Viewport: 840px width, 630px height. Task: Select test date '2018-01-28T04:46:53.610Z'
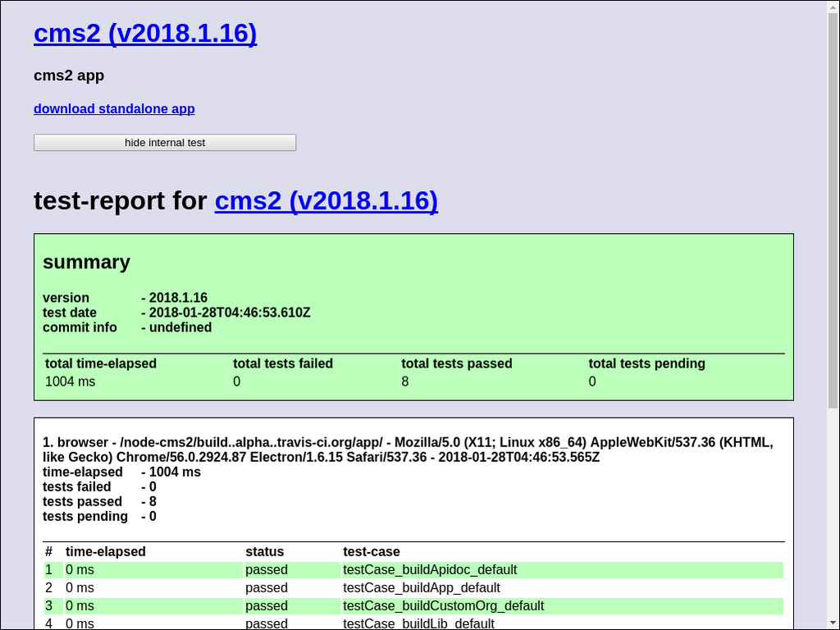230,313
